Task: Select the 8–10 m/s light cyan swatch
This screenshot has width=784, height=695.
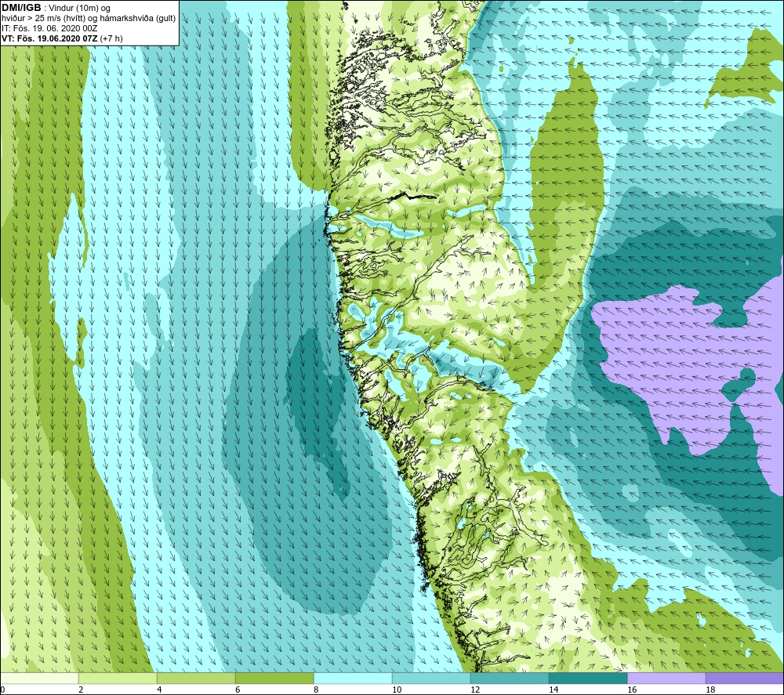Action: [353, 678]
